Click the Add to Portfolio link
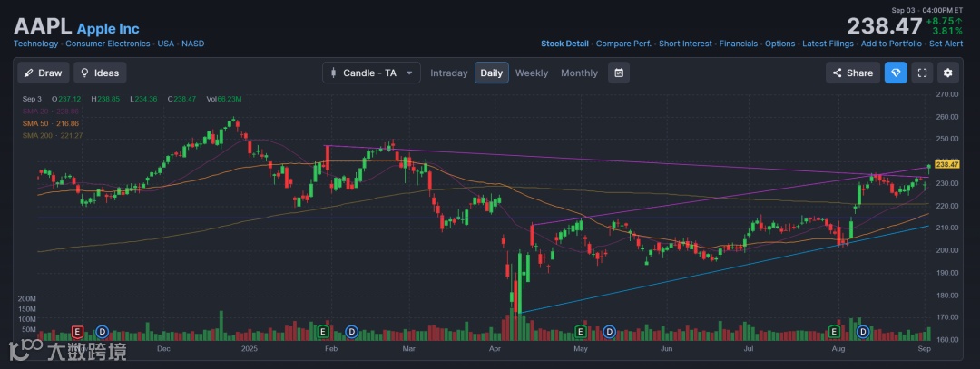This screenshot has width=980, height=369. 891,44
